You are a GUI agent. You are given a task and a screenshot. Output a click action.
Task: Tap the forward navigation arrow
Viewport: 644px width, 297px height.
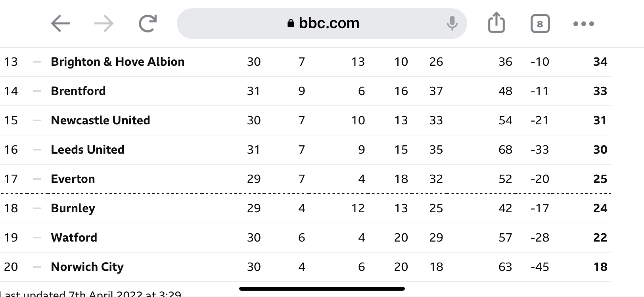point(104,23)
